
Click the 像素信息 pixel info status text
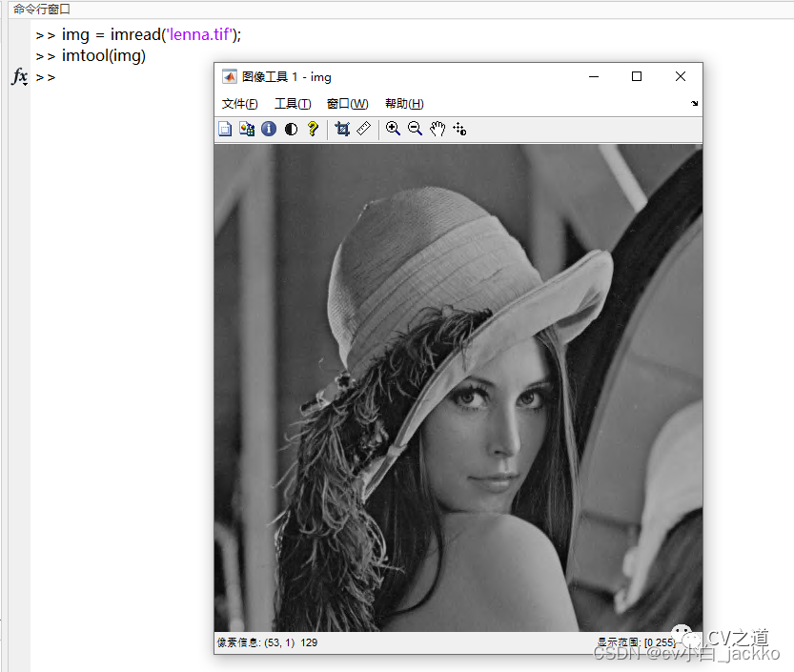(267, 642)
